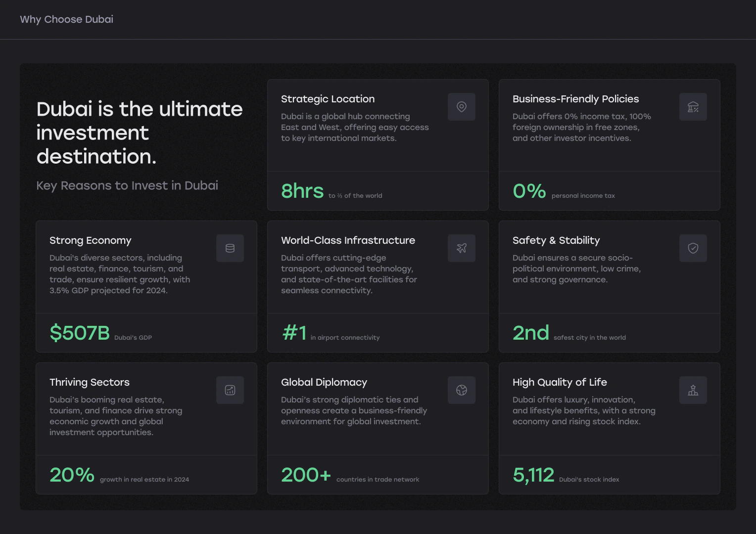Click the Global Diplomacy description paragraph
This screenshot has width=756, height=534.
(354, 410)
